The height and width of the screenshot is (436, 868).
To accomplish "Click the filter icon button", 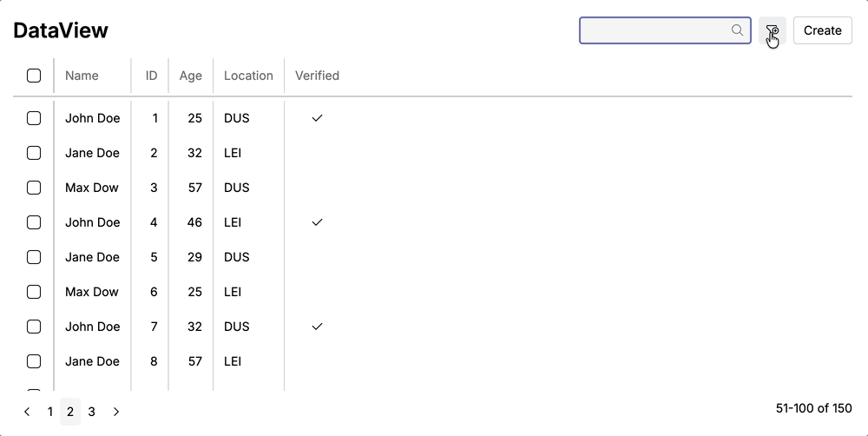I will coord(772,30).
